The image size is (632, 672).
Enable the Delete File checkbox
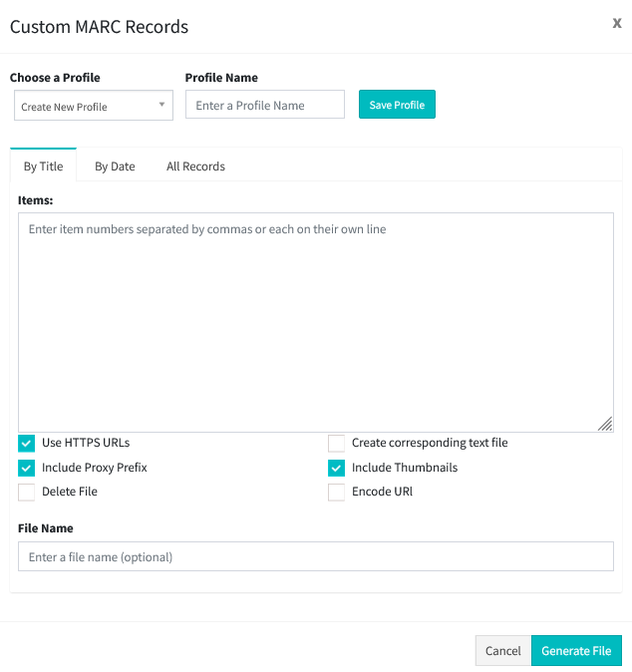[26, 492]
